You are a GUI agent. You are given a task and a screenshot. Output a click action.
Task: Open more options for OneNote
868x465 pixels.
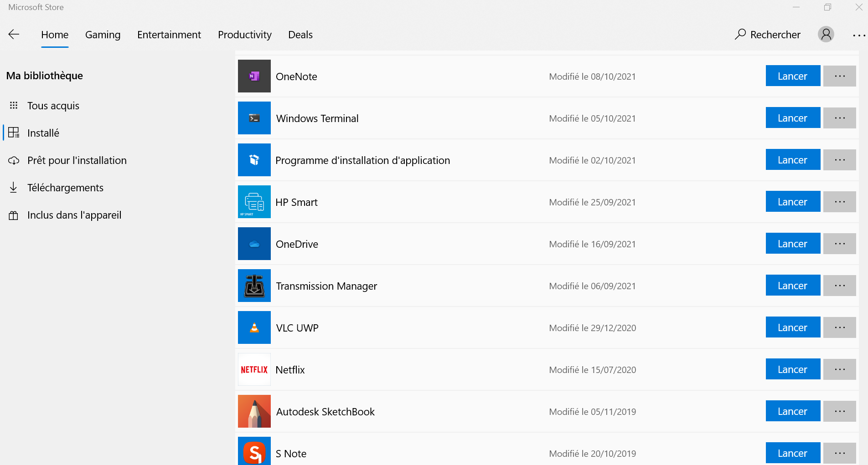[839, 76]
